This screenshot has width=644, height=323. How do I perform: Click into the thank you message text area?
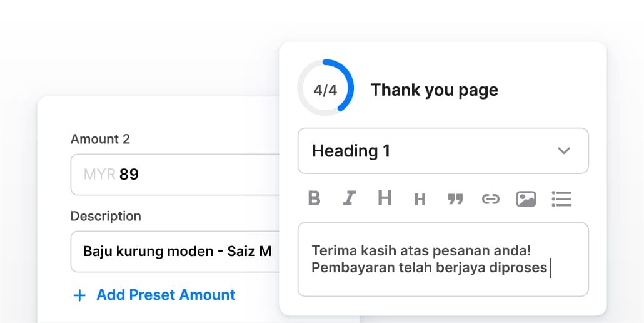[x=443, y=259]
